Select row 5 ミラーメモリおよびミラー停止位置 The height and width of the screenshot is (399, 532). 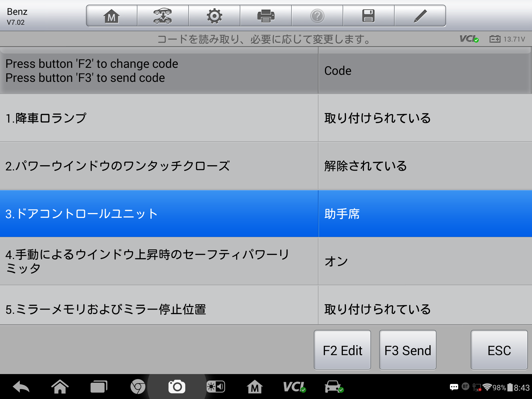[159, 309]
